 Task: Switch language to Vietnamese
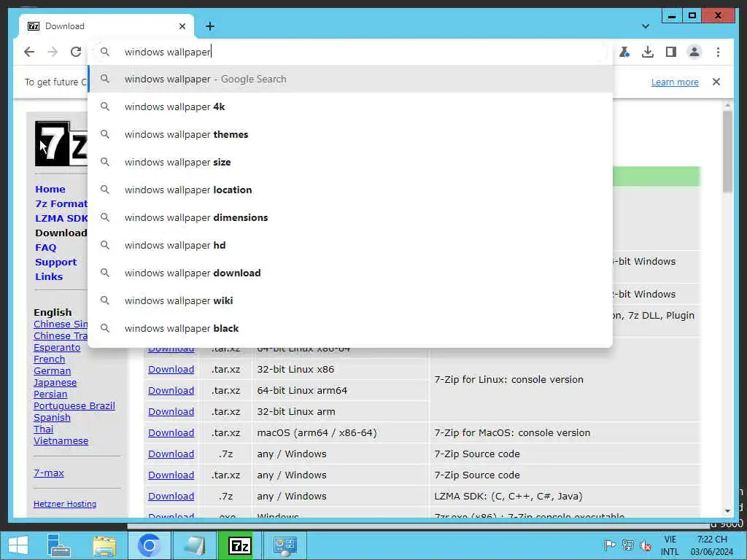(61, 441)
